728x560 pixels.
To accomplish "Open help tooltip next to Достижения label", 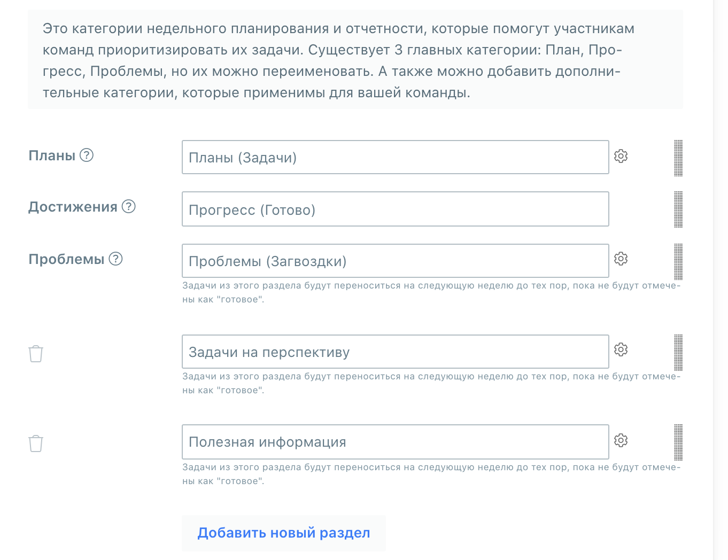I will point(128,206).
